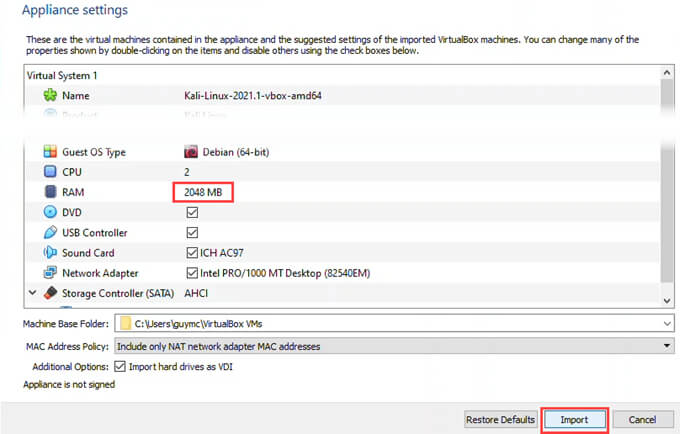Click the Appliance settings heading
Viewport: 680px width, 434px height.
(75, 10)
